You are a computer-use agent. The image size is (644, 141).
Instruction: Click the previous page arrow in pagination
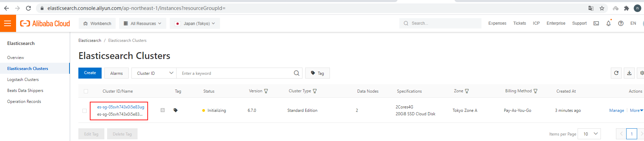click(621, 134)
